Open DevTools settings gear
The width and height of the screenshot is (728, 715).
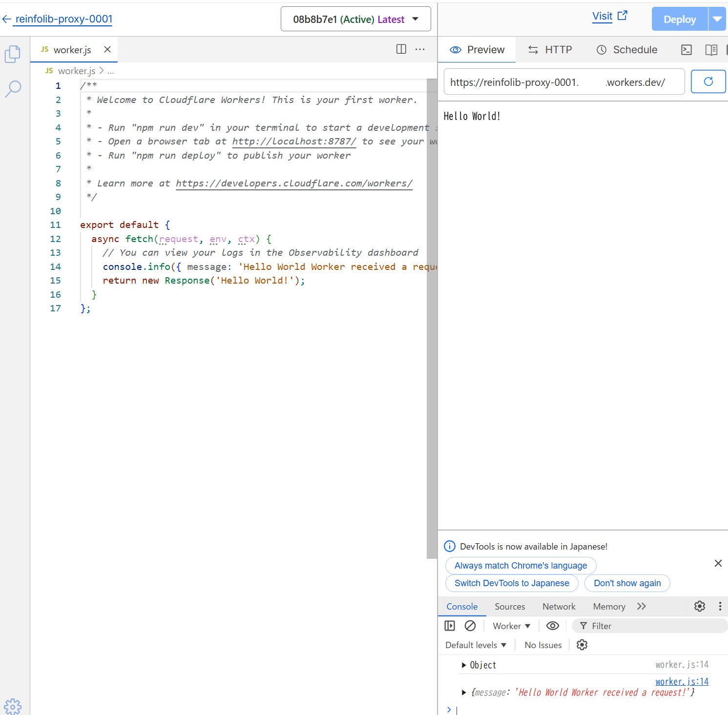pos(700,606)
